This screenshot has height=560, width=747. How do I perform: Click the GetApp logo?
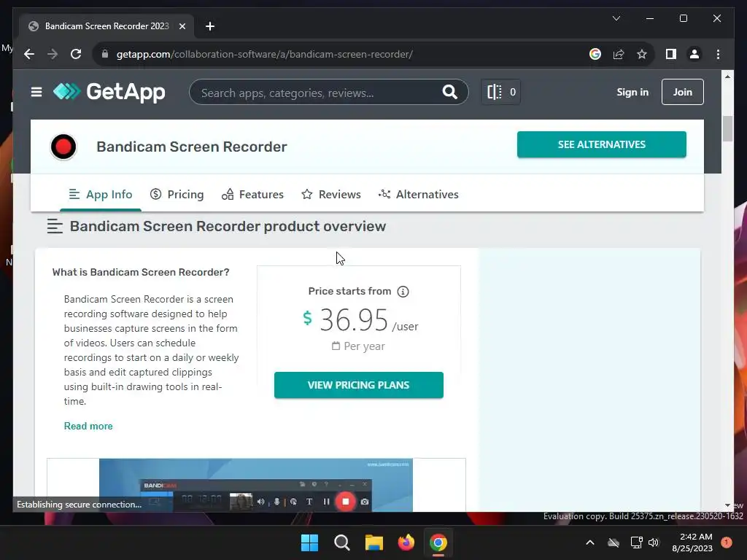coord(109,92)
